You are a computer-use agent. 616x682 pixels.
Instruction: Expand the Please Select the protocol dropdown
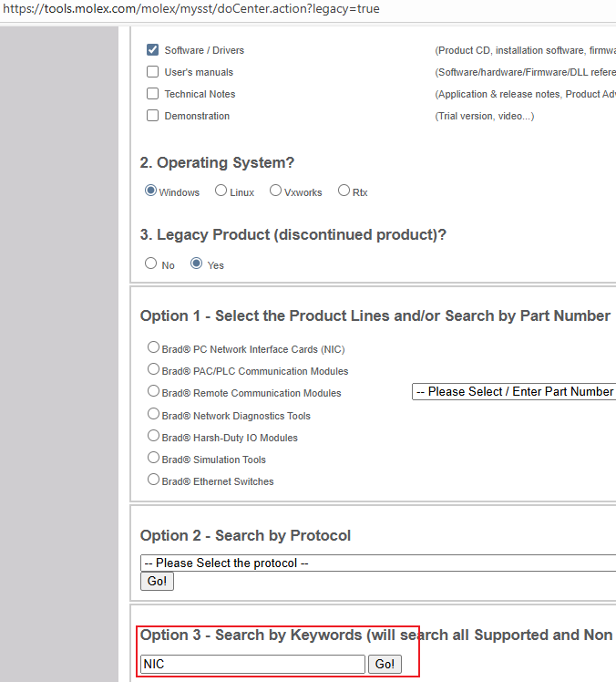378,563
